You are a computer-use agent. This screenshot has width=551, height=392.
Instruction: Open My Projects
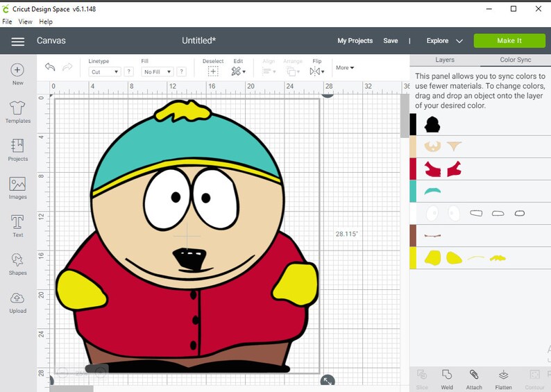pos(355,41)
